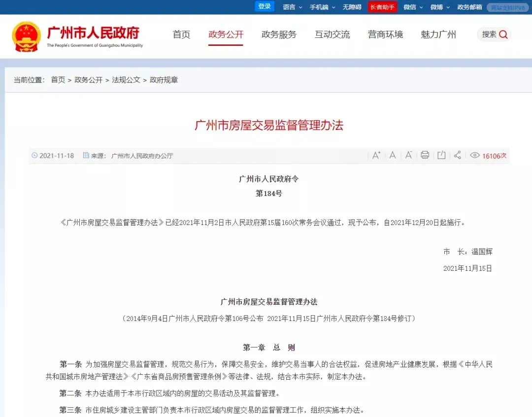532x417 pixels.
Task: Click the chapter heading 第一章 总则
Action: tap(269, 348)
